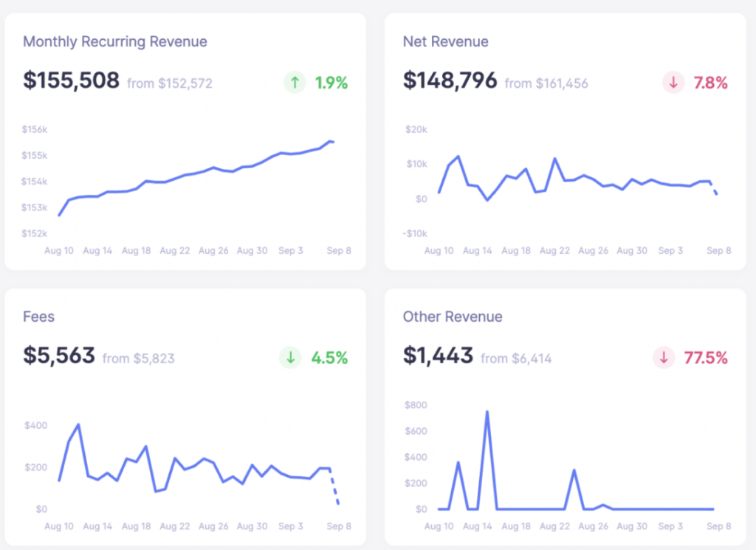
Task: Open the Monthly Recurring Revenue card title
Action: coord(115,42)
